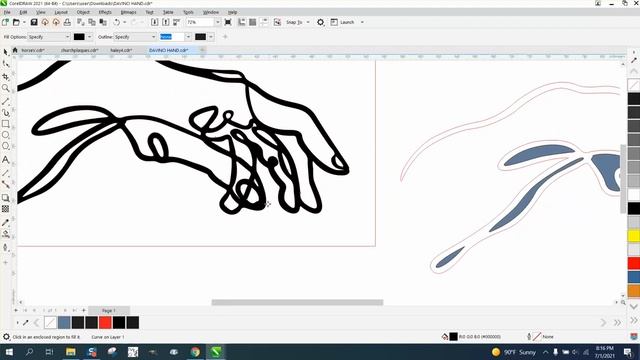Select the Freehand line tool
640x360 pixels.
pos(5,101)
